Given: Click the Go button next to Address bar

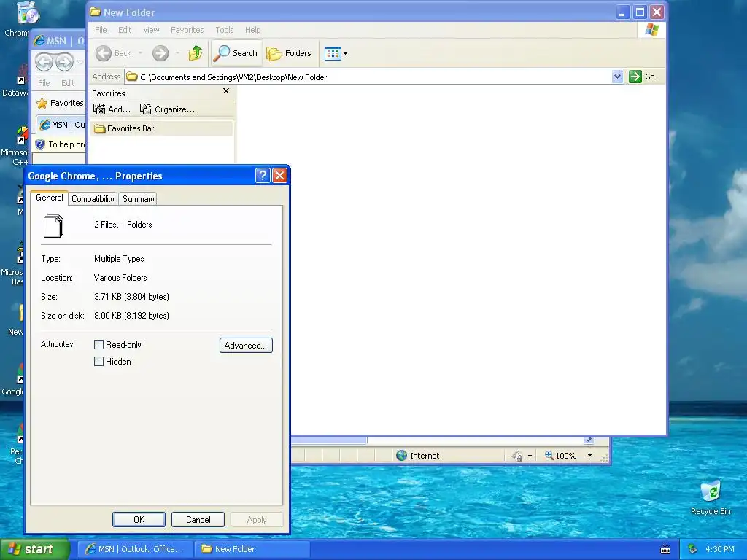Looking at the screenshot, I should click(x=642, y=77).
